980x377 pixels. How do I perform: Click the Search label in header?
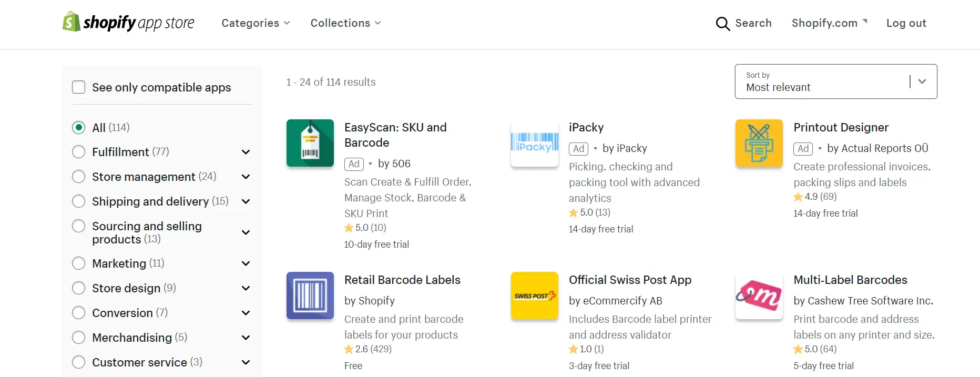(753, 23)
